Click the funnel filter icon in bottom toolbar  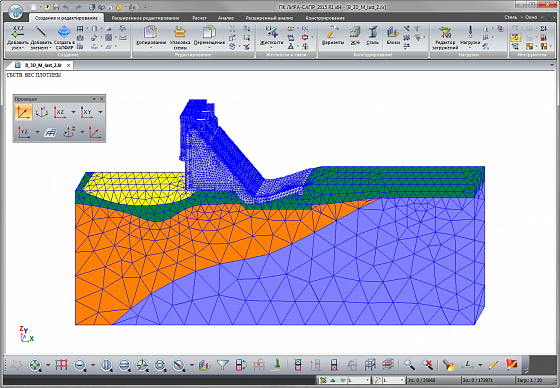point(222,365)
